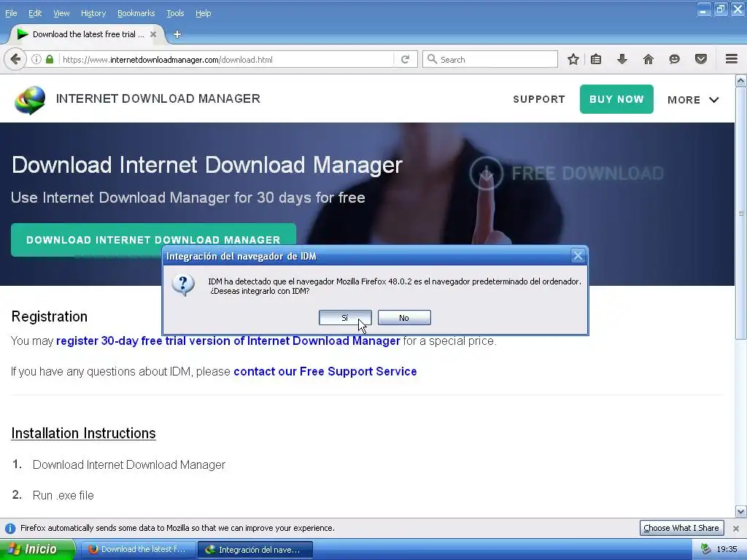This screenshot has height=560, width=747.
Task: Click the Firefox back arrow button
Action: [15, 60]
